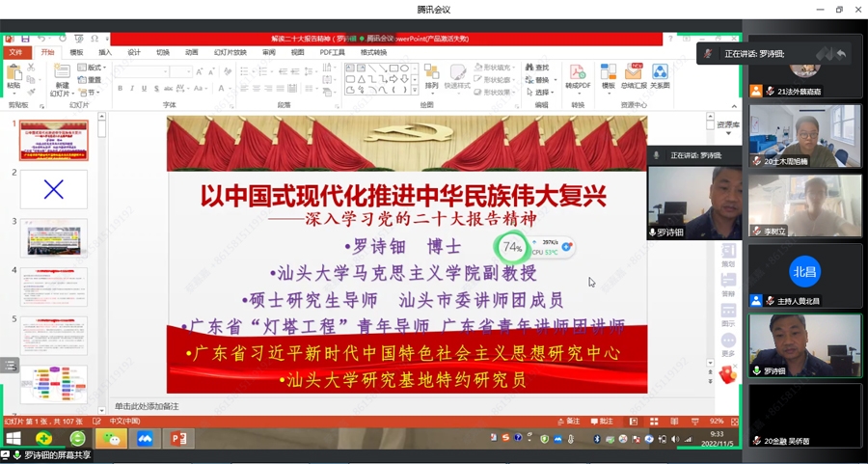Click the Save icon in quick access toolbar
Image resolution: width=868 pixels, height=464 pixels.
[x=25, y=39]
